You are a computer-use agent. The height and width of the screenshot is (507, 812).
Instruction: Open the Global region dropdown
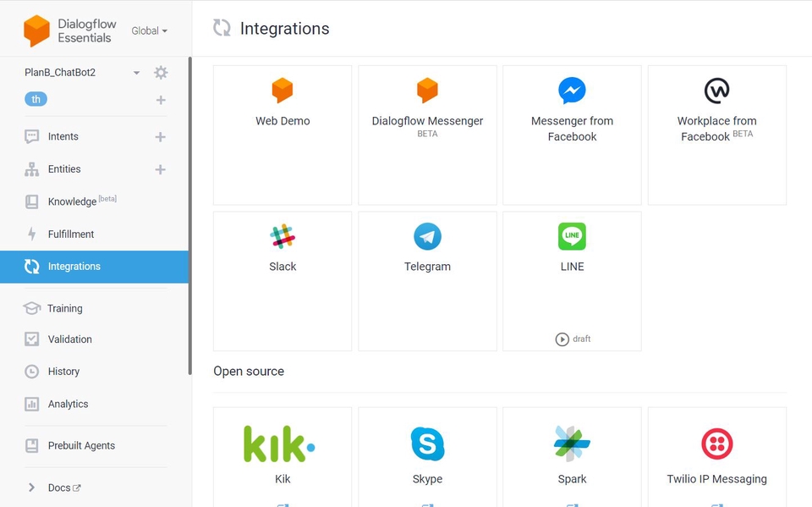[x=149, y=31]
